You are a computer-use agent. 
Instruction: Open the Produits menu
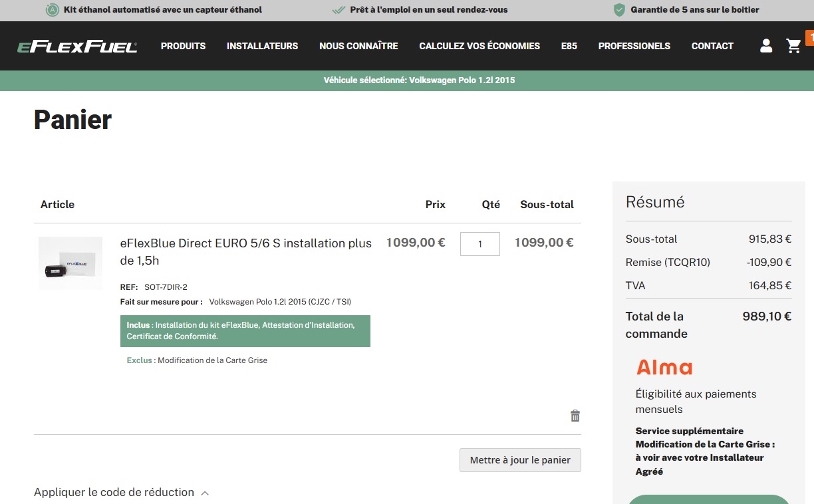183,46
